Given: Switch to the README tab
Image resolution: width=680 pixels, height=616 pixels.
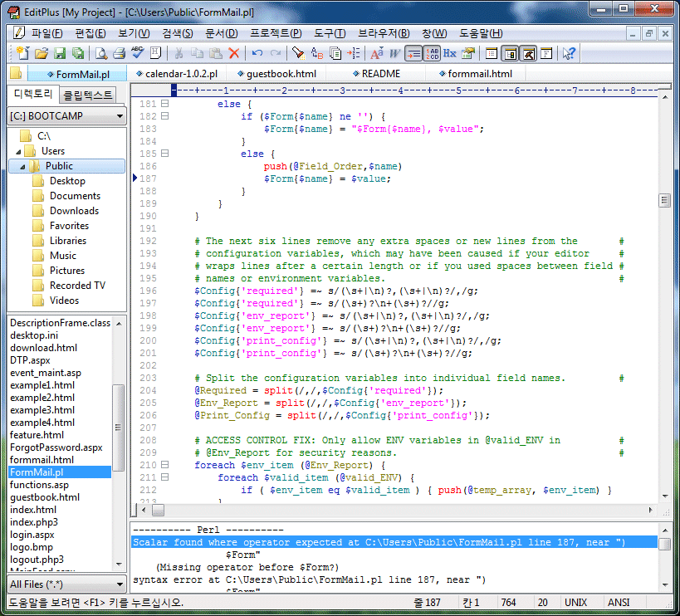Looking at the screenshot, I should (376, 74).
